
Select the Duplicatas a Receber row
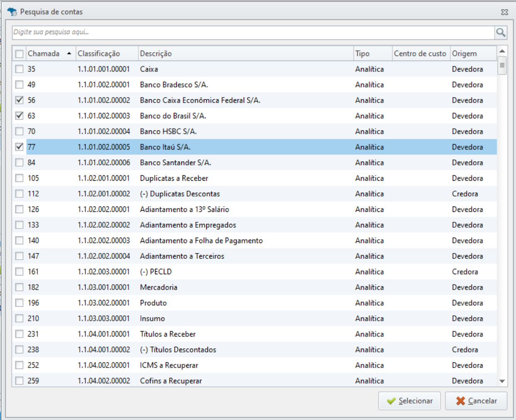click(174, 178)
